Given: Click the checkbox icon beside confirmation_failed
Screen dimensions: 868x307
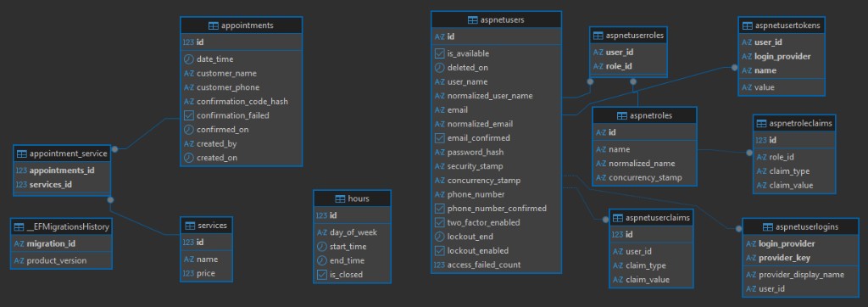Looking at the screenshot, I should 189,115.
